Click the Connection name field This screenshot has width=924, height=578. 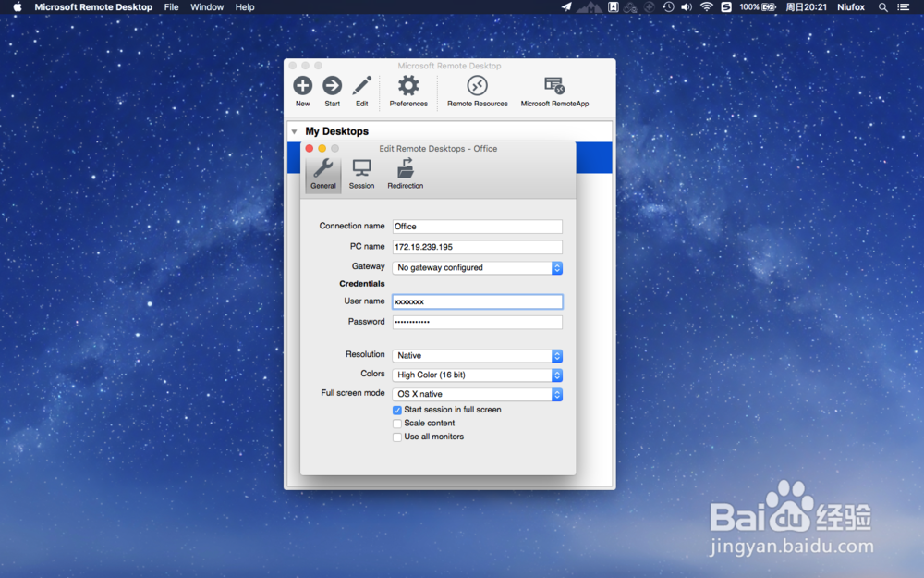(x=478, y=227)
